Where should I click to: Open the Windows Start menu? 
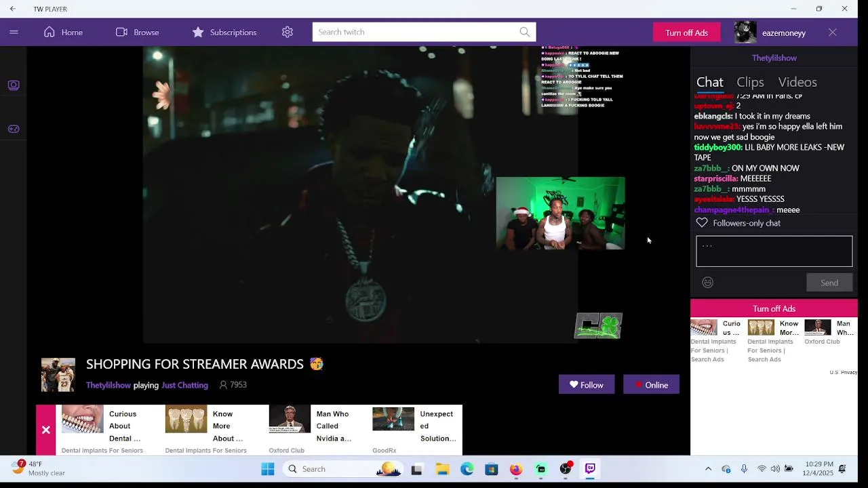268,469
